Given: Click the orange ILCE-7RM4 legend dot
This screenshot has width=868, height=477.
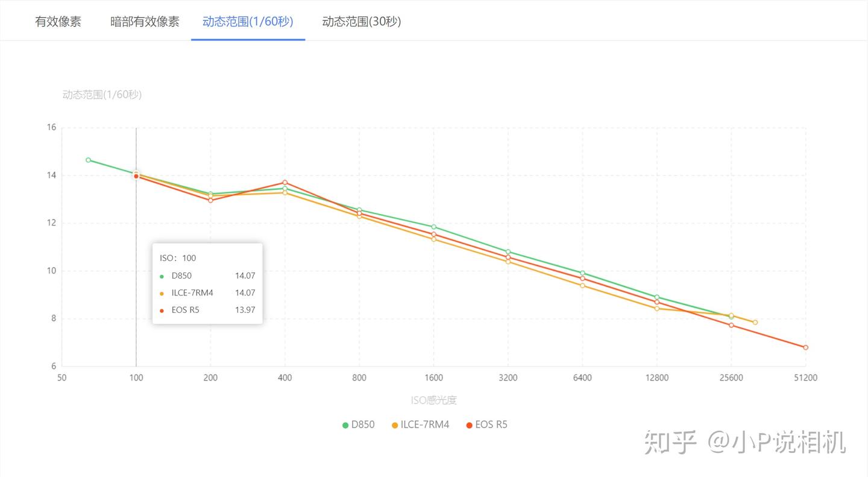Looking at the screenshot, I should tap(395, 425).
